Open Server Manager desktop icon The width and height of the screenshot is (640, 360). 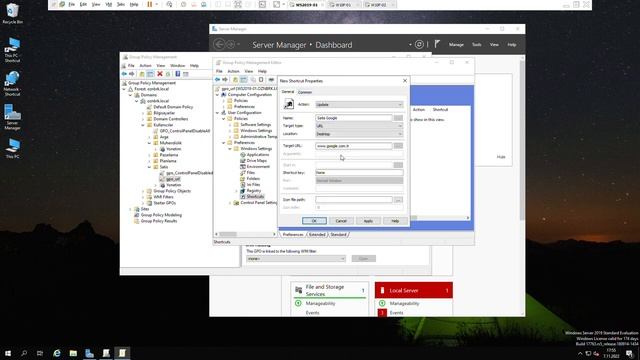tap(12, 117)
